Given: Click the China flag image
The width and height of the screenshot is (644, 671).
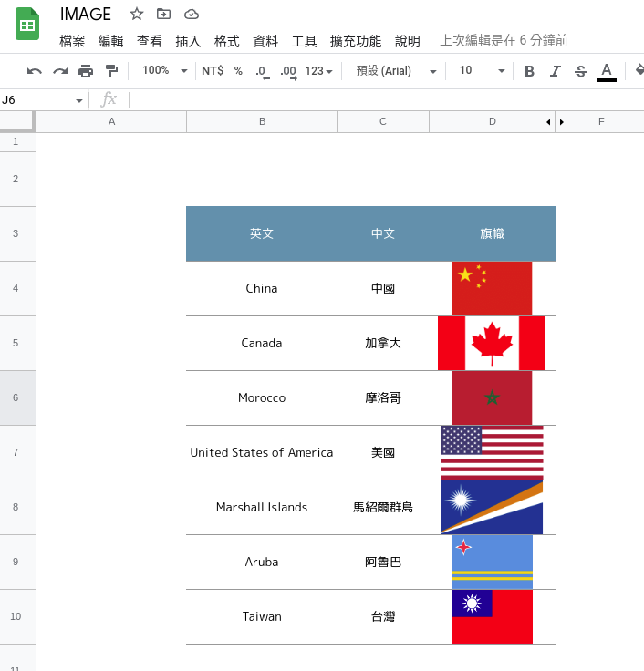Looking at the screenshot, I should (x=492, y=288).
